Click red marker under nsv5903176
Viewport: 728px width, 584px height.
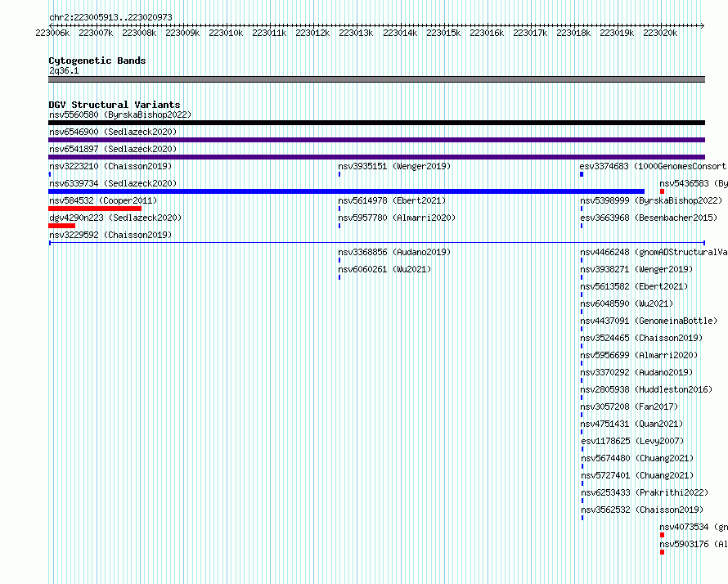pyautogui.click(x=662, y=552)
